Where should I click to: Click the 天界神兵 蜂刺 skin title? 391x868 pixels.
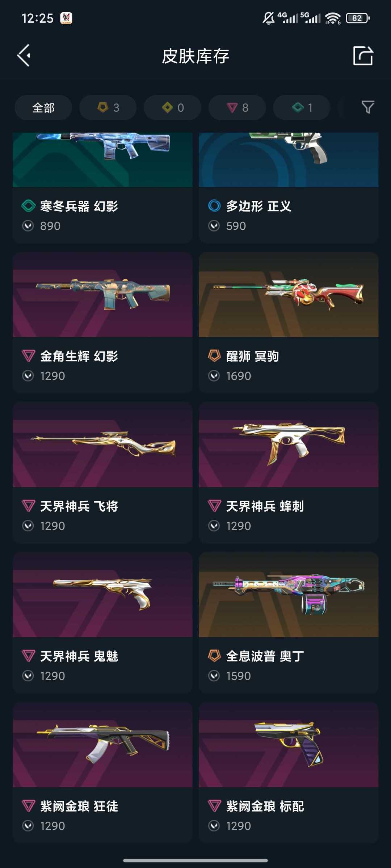pyautogui.click(x=265, y=506)
